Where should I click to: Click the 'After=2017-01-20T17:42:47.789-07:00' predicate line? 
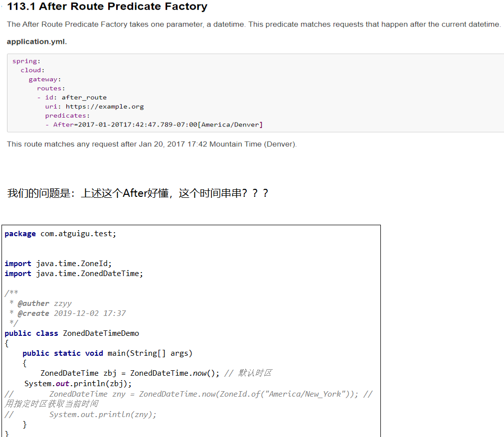154,125
